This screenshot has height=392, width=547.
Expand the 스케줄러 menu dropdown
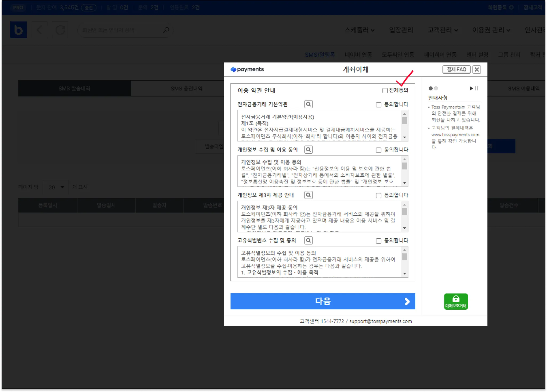(x=359, y=30)
